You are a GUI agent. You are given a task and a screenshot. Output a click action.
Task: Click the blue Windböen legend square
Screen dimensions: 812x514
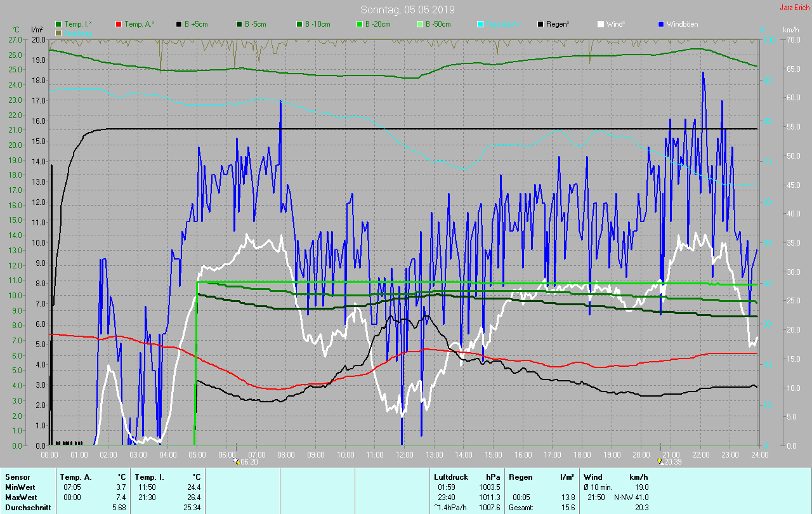(662, 24)
